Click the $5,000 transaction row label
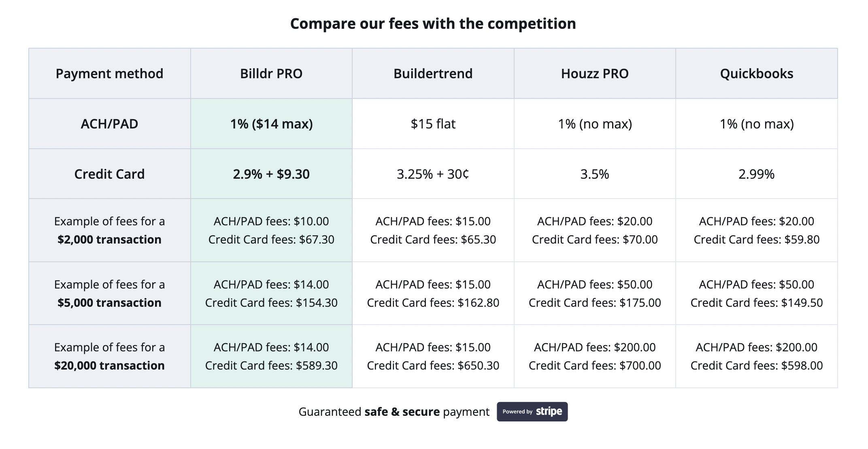Viewport: 868px width, 449px height. click(x=109, y=294)
